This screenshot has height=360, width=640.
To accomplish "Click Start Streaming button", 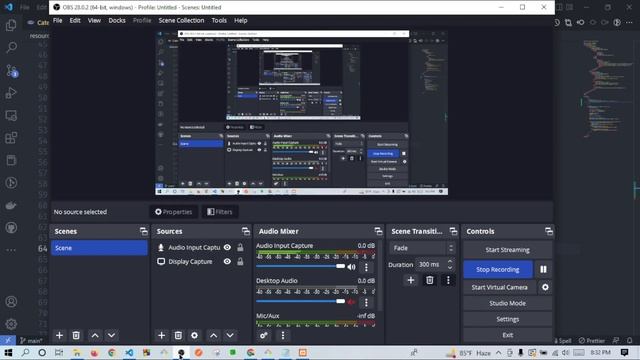I will [507, 249].
